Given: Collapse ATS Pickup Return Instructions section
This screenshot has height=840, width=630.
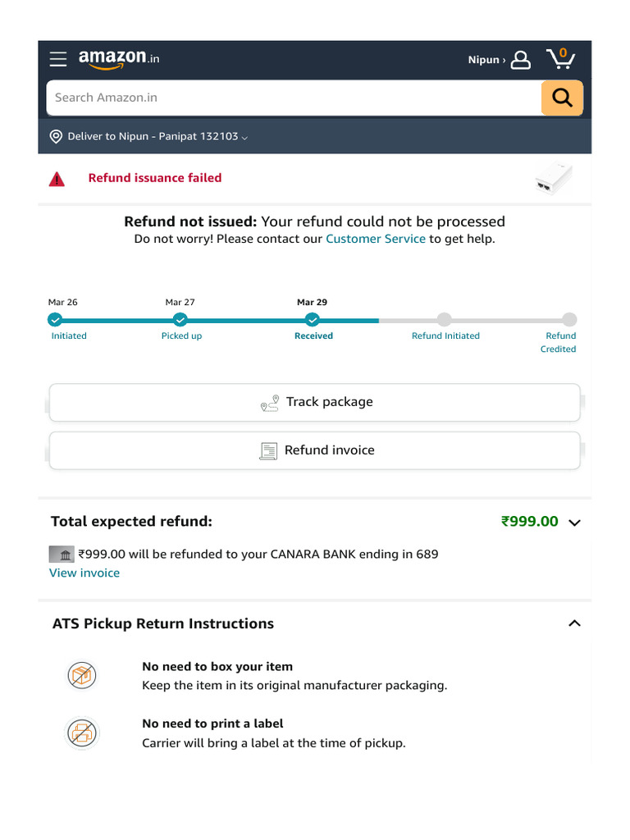Looking at the screenshot, I should pos(574,623).
